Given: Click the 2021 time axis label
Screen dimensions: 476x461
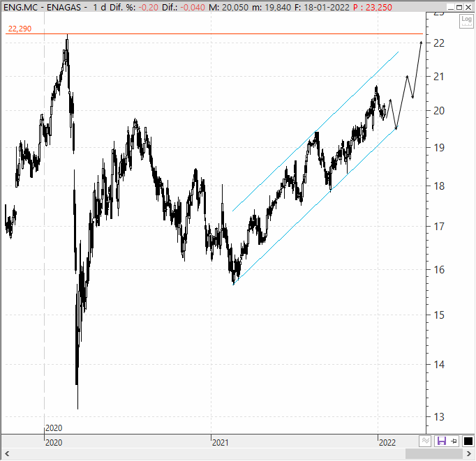Looking at the screenshot, I should [220, 443].
